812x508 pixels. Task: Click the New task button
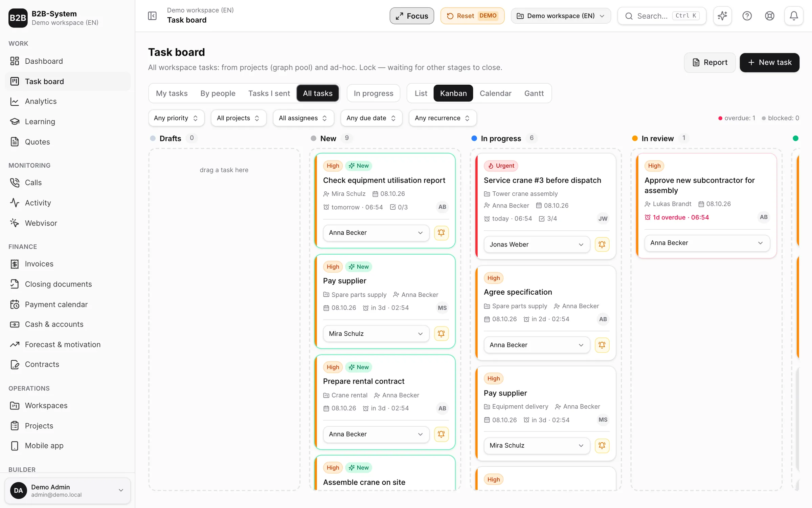[769, 62]
